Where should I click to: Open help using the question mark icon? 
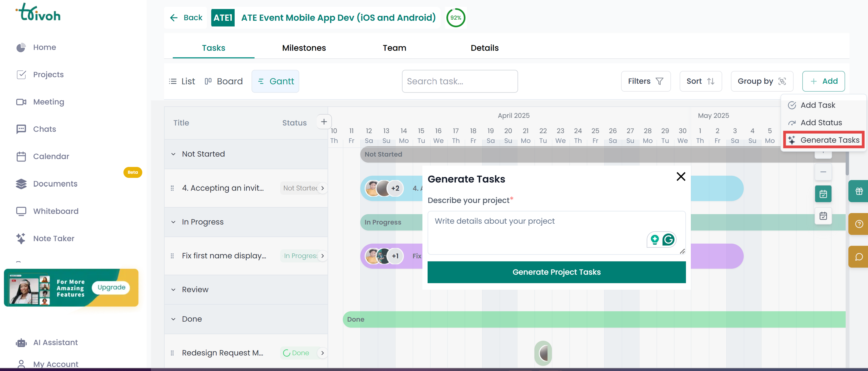coord(859,224)
